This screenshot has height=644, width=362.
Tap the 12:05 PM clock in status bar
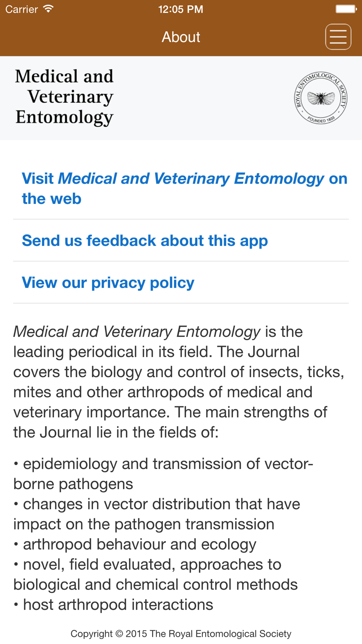click(x=181, y=9)
